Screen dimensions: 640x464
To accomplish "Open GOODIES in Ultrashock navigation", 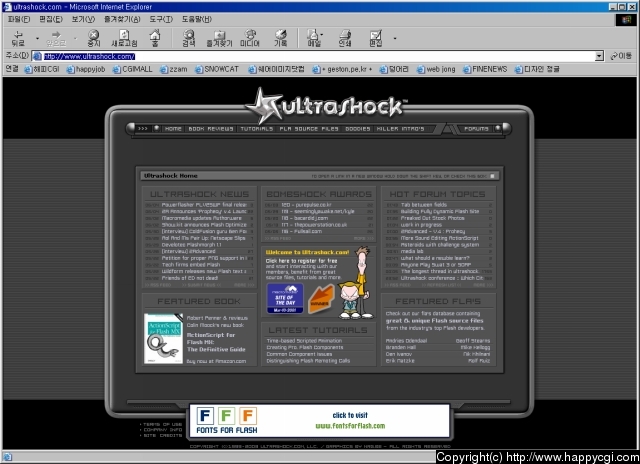I will [x=358, y=129].
